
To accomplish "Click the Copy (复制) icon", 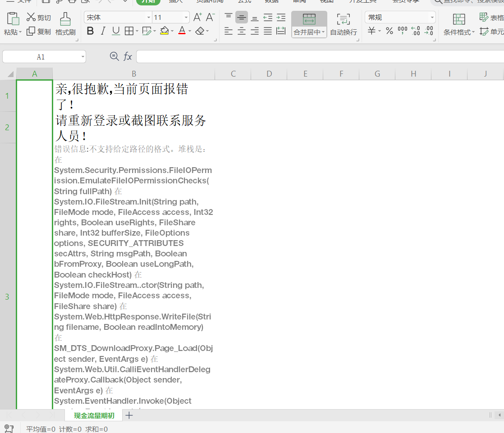I will [x=31, y=31].
